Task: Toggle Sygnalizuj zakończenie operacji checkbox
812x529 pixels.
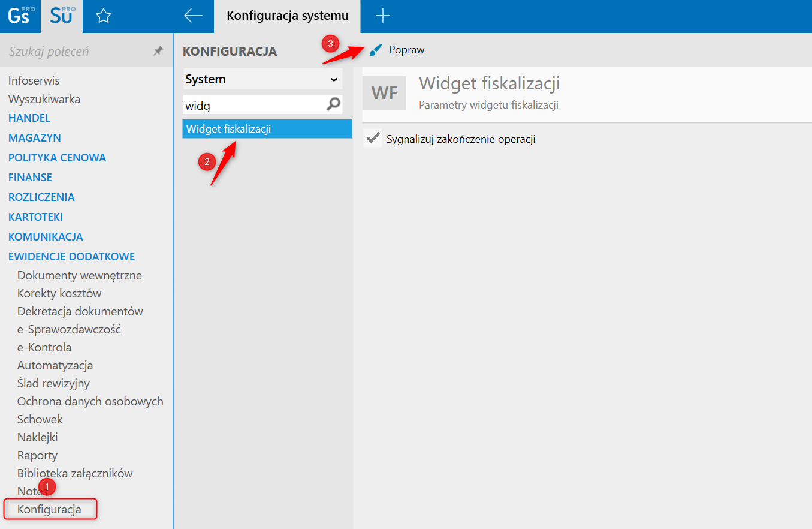Action: click(x=373, y=139)
